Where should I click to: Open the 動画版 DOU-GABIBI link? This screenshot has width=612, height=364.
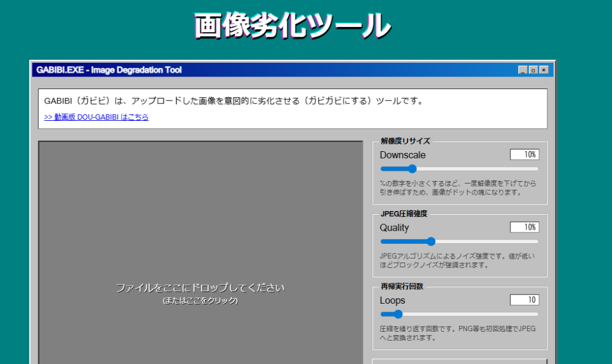coord(96,117)
